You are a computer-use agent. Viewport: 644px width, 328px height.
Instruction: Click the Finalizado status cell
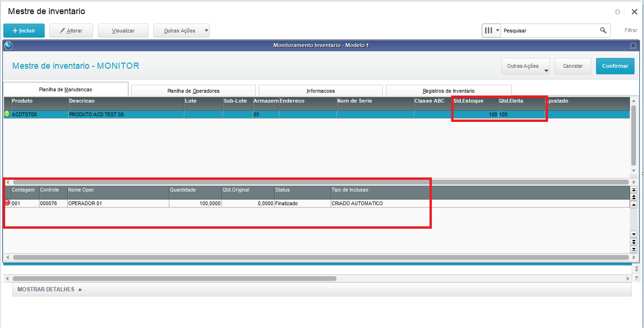click(x=302, y=203)
